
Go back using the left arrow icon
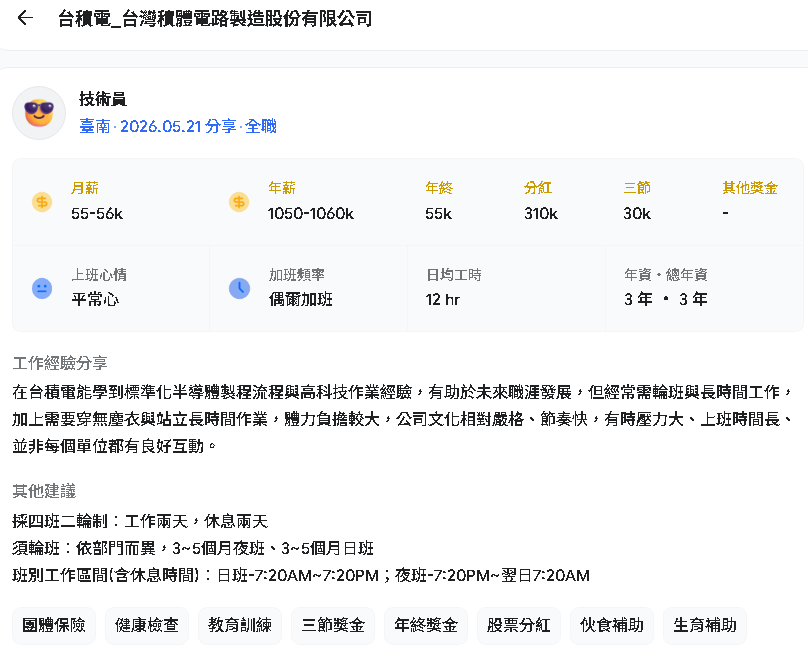tap(25, 18)
